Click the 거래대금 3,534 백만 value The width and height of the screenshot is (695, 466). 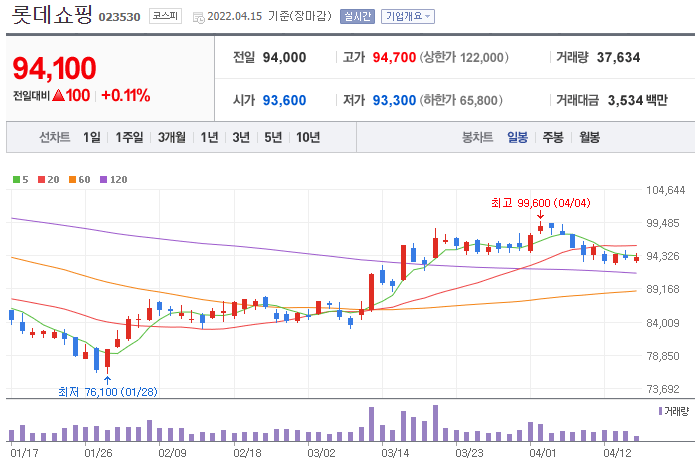(637, 100)
